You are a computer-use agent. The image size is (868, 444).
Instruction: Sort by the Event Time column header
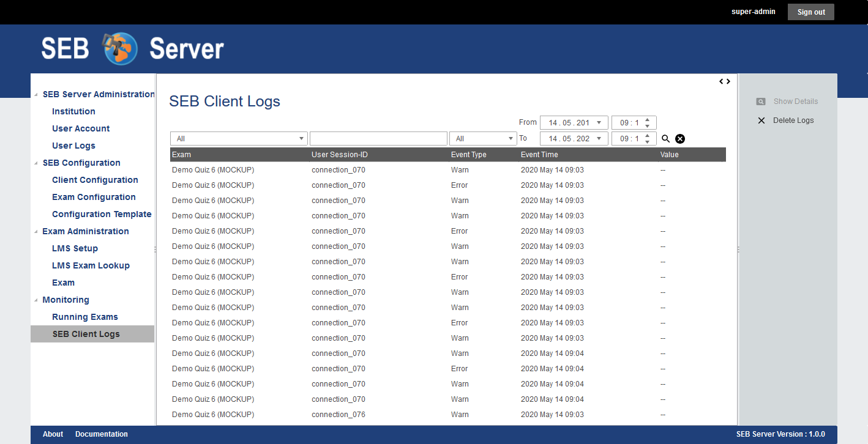pos(539,155)
